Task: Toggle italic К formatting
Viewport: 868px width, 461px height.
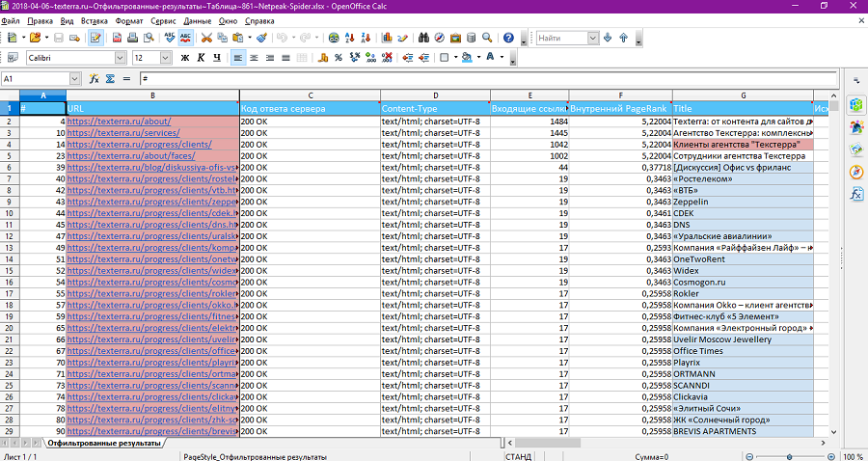Action: (x=201, y=57)
